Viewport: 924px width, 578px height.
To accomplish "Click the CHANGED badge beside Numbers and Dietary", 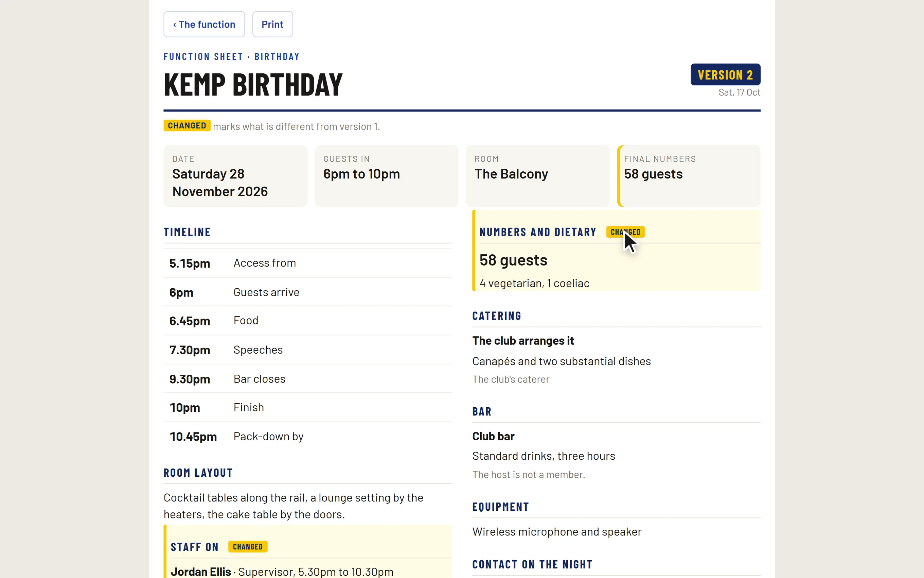I will tap(625, 232).
